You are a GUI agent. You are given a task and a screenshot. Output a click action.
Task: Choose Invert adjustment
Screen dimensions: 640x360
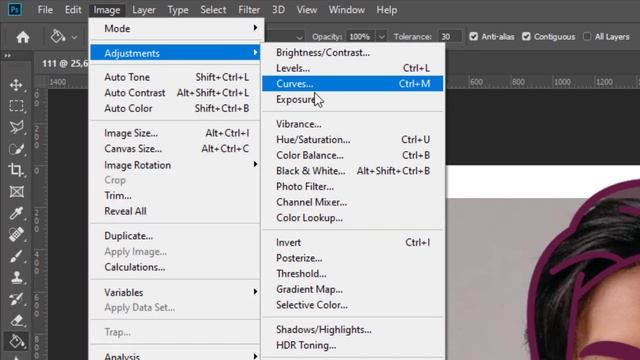coord(353,242)
